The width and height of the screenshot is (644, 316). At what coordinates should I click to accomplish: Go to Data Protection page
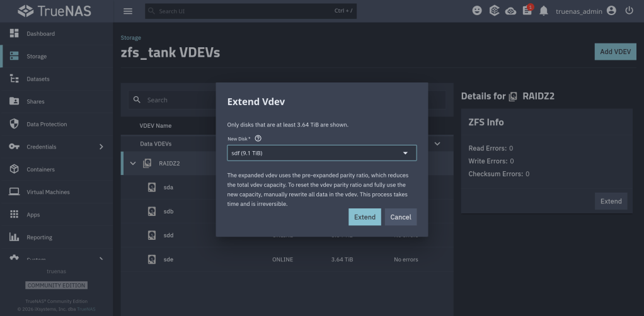click(x=46, y=124)
